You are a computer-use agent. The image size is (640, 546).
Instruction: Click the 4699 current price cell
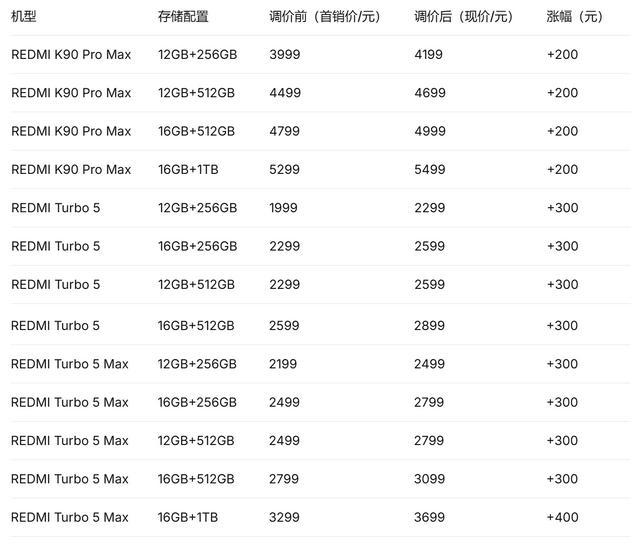428,93
